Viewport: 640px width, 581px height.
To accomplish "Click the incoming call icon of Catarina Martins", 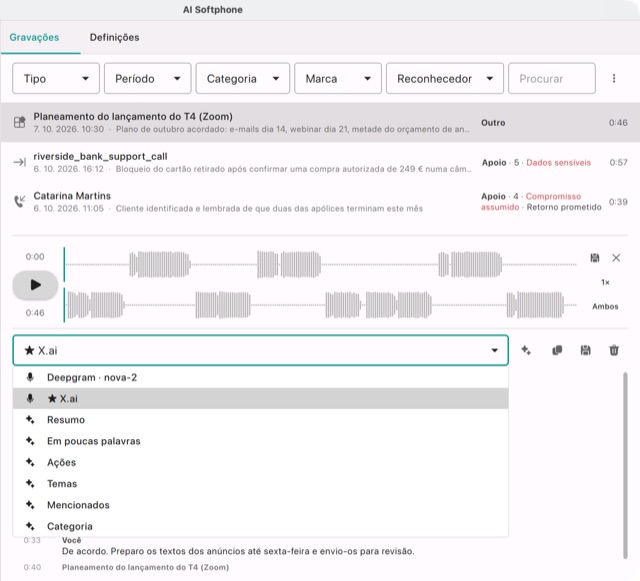I will coord(20,201).
